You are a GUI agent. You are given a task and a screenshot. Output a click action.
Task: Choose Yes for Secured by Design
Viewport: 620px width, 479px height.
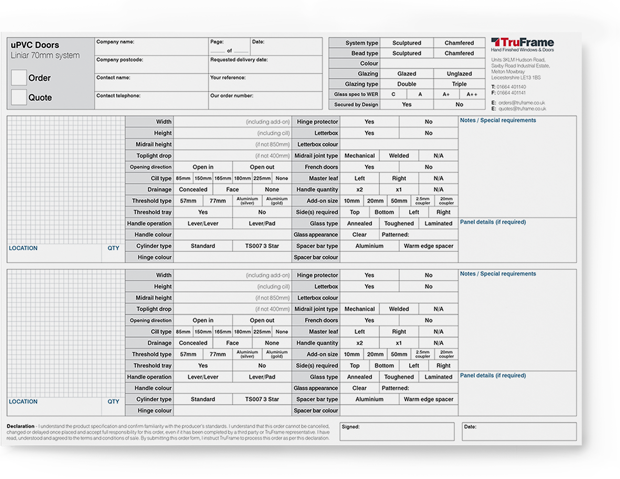[406, 104]
